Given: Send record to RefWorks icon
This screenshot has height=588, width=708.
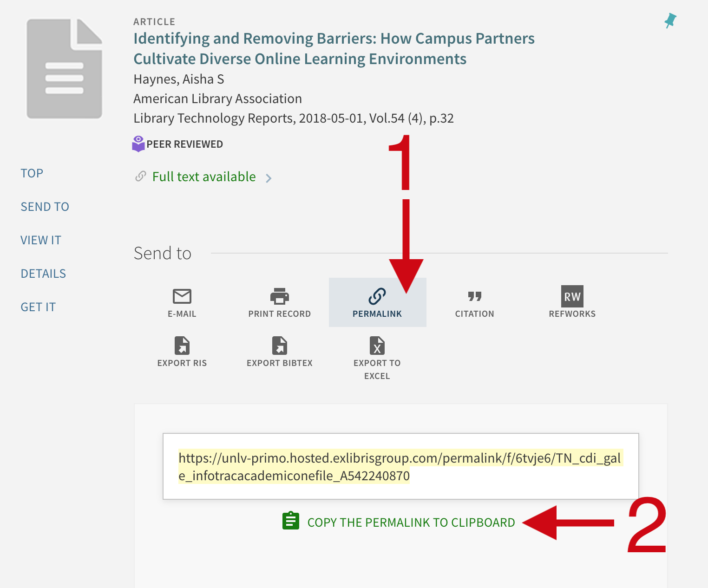Looking at the screenshot, I should pyautogui.click(x=572, y=296).
